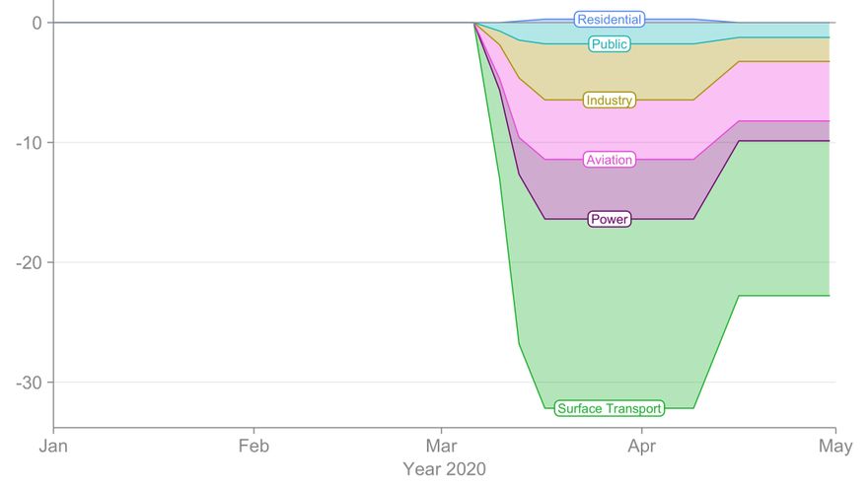Click the Apr x-axis label
The width and height of the screenshot is (868, 488).
pos(642,446)
